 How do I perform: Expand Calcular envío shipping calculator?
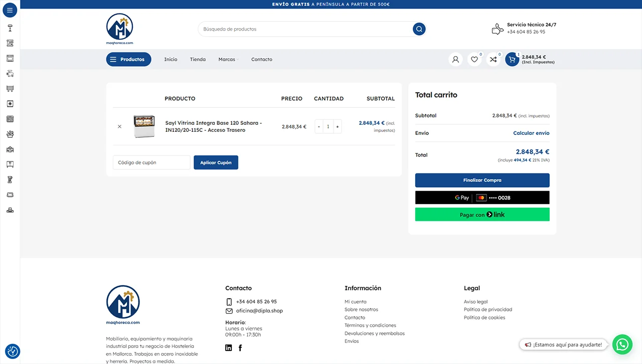[x=531, y=133]
